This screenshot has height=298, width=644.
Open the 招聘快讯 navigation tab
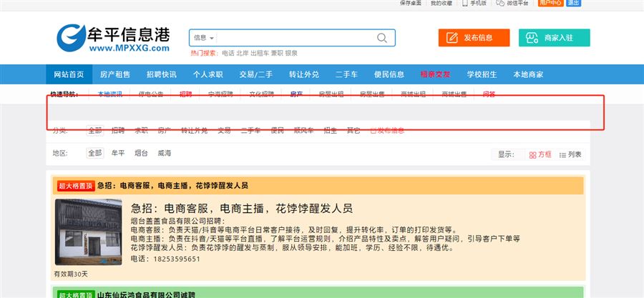pos(161,74)
